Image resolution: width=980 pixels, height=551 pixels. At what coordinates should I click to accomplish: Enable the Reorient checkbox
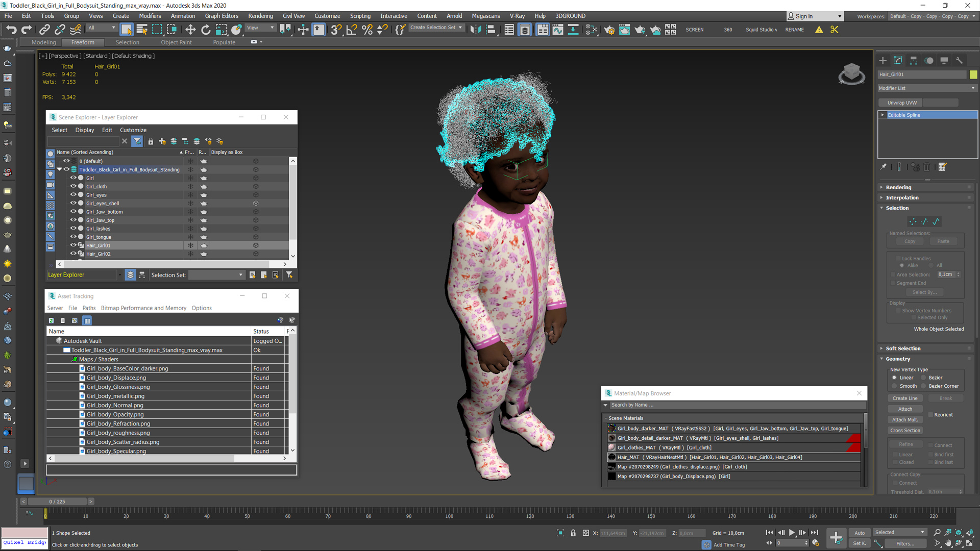930,414
